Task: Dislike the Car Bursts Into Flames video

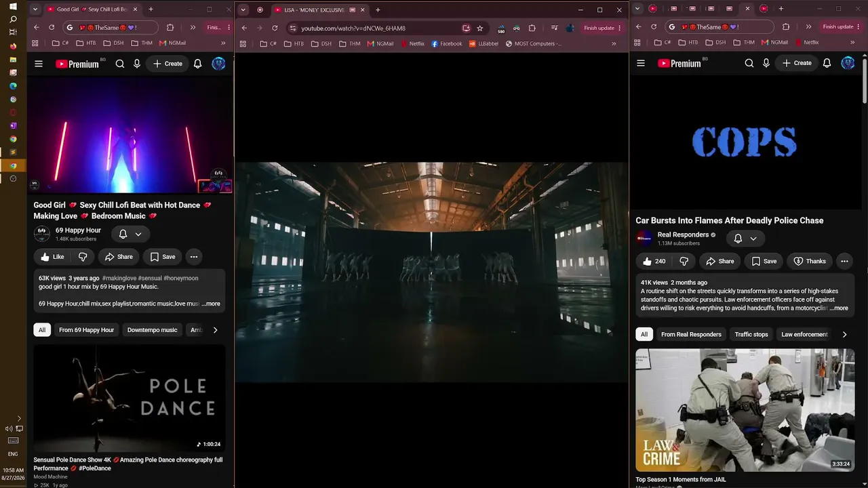Action: click(x=684, y=261)
